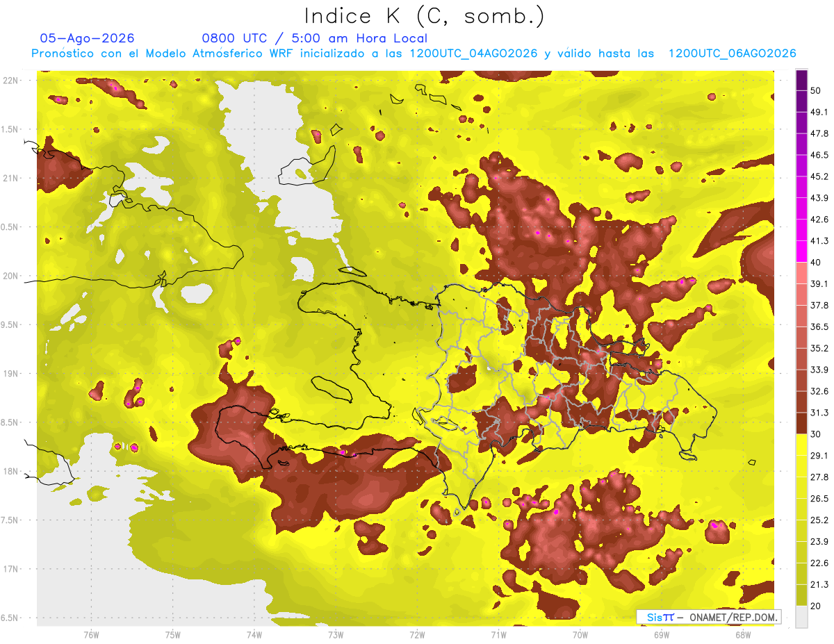Click the '74W' longitude label

coord(254,634)
